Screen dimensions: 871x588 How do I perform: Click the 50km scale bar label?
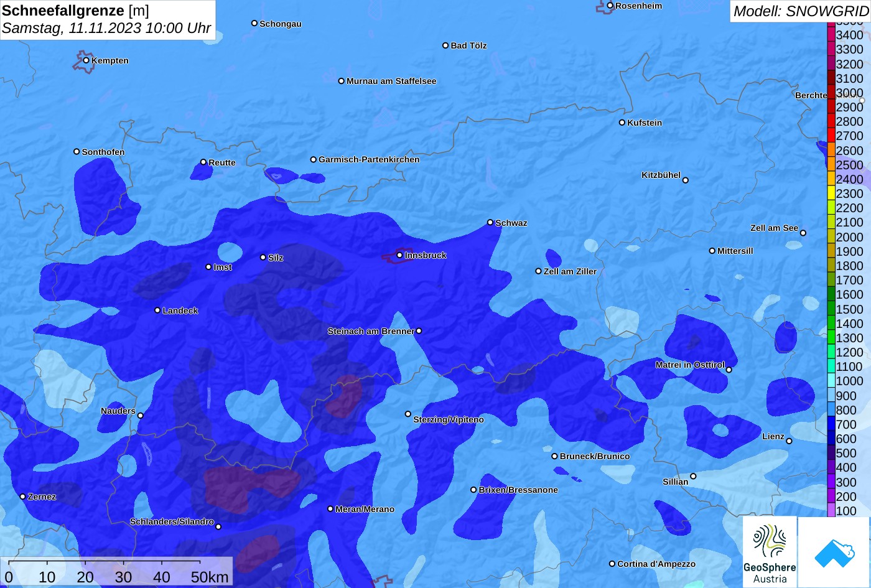pyautogui.click(x=210, y=577)
